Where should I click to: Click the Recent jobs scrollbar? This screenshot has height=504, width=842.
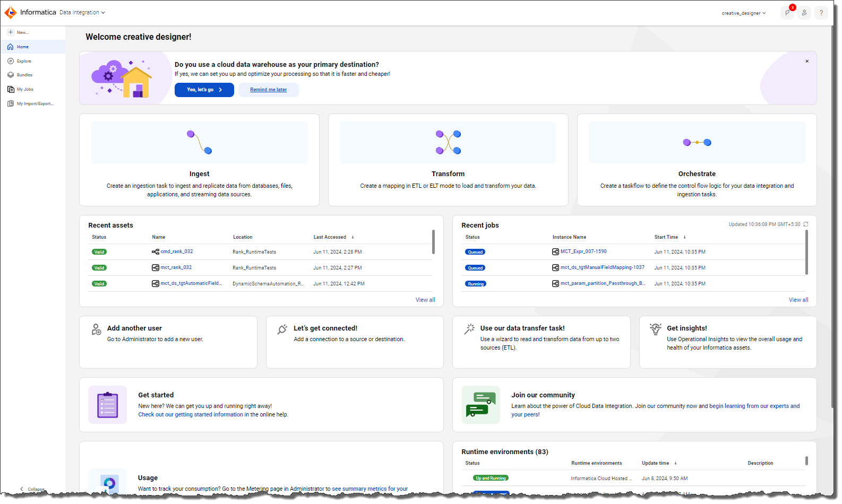point(807,253)
